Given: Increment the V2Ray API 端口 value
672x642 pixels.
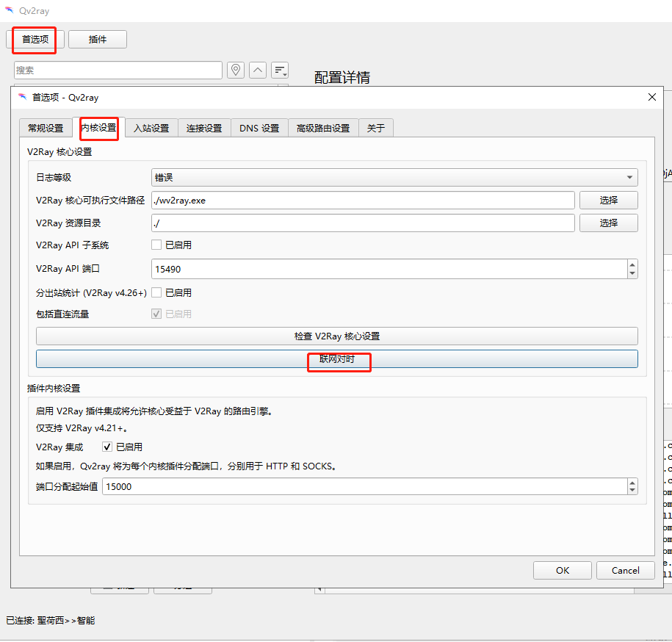Looking at the screenshot, I should click(632, 265).
